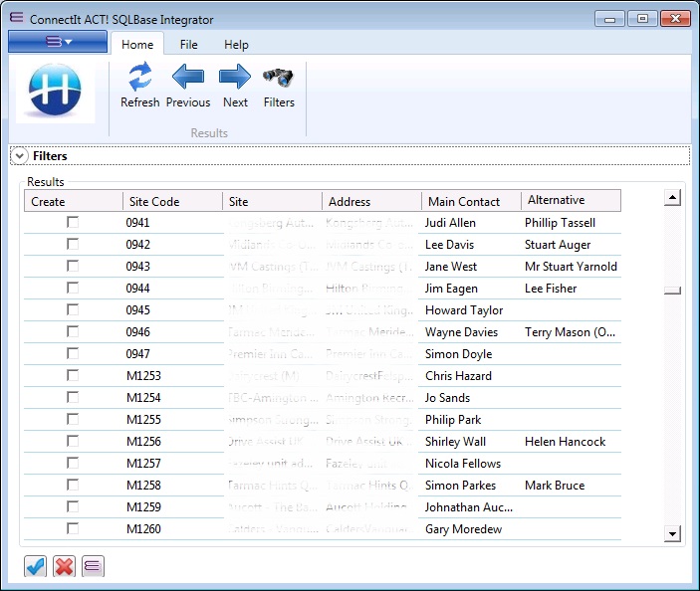Open the blue application menu dropdown

(x=57, y=42)
